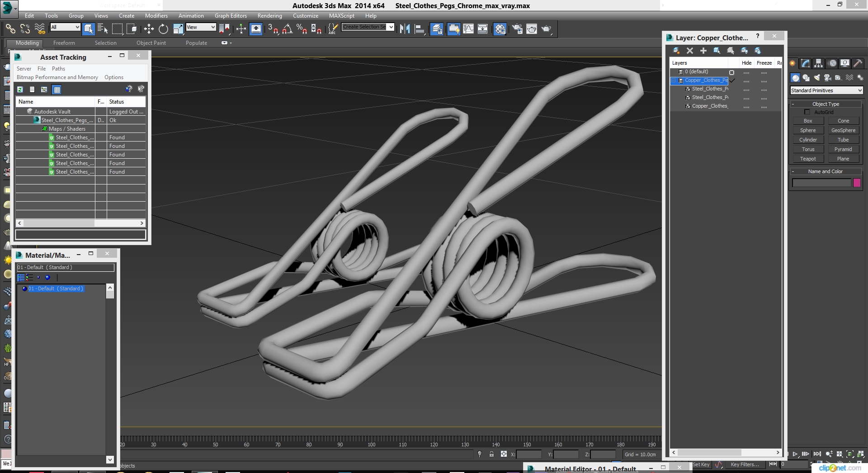Open the selection filter All dropdown
Image resolution: width=868 pixels, height=473 pixels.
click(65, 27)
